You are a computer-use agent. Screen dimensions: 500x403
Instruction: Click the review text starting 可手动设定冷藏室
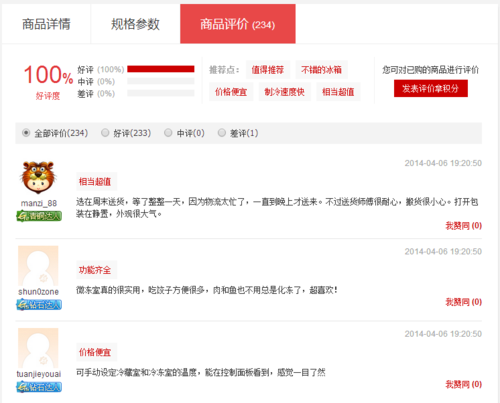201,372
